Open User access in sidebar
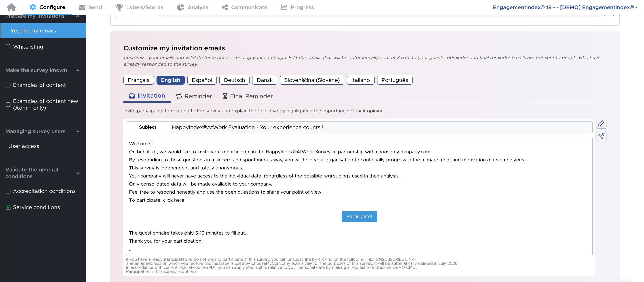This screenshot has height=282, width=644. [24, 146]
